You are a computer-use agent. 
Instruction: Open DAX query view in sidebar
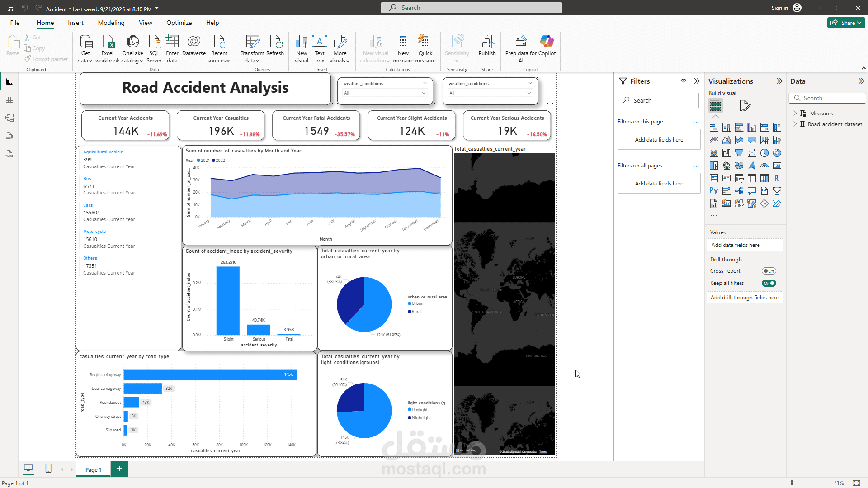9,136
